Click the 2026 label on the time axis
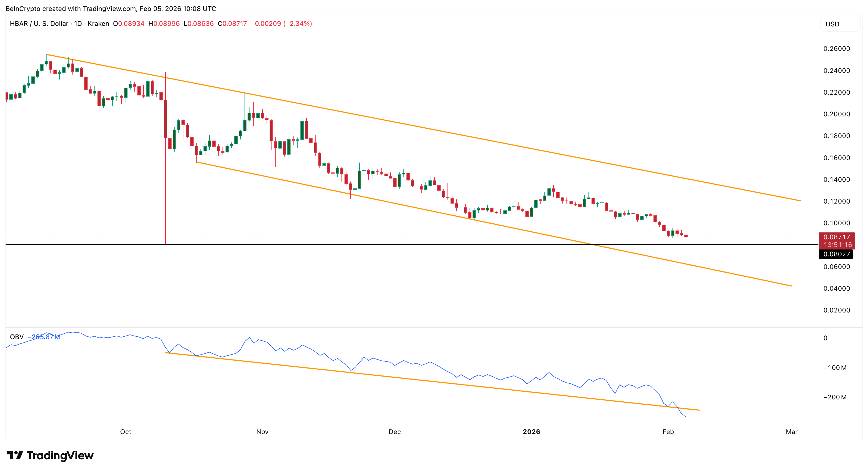868x472 pixels. pyautogui.click(x=531, y=432)
